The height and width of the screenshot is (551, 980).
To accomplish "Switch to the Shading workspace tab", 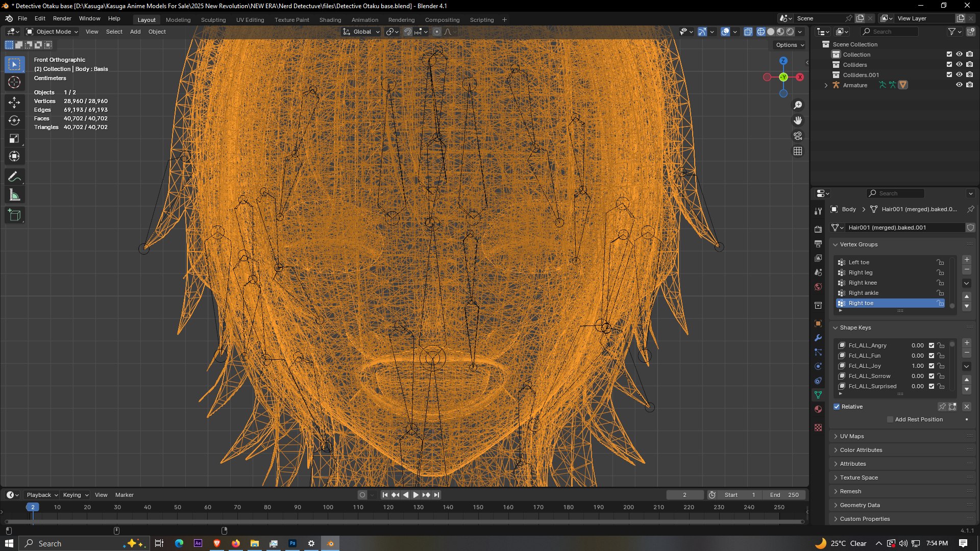I will pyautogui.click(x=330, y=20).
